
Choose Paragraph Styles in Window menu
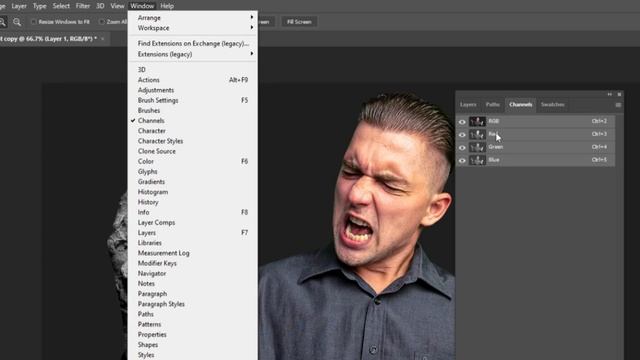(x=193, y=304)
